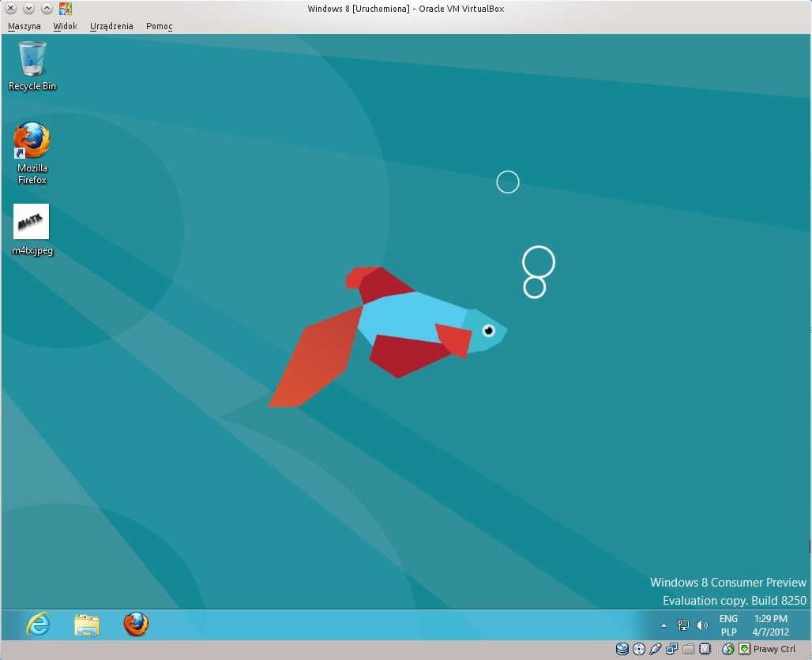This screenshot has height=660, width=812.
Task: Toggle the mouse integration status icon
Action: click(728, 649)
